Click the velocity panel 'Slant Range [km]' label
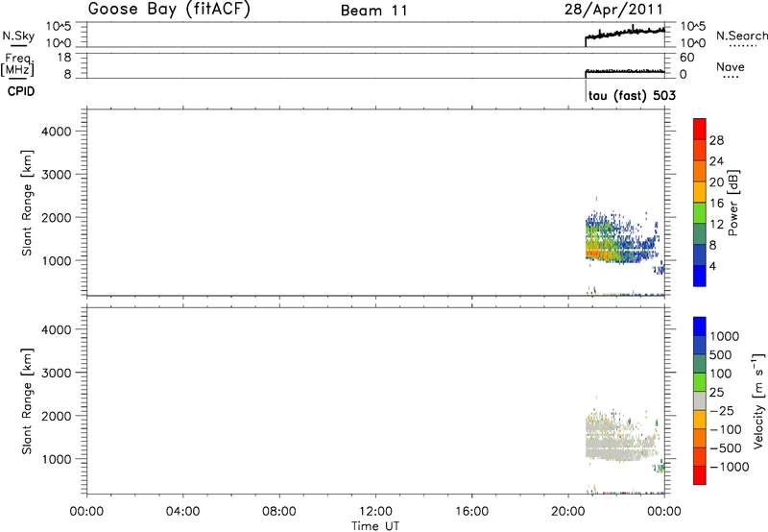 coord(27,401)
